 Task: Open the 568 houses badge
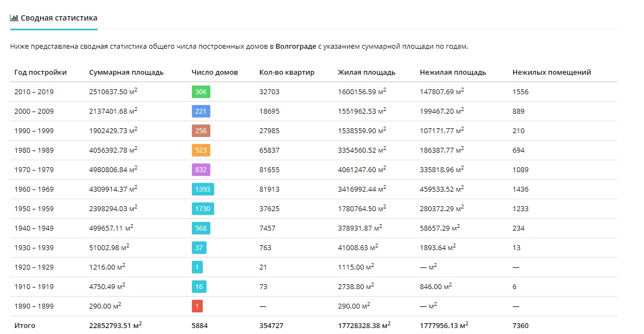(201, 228)
